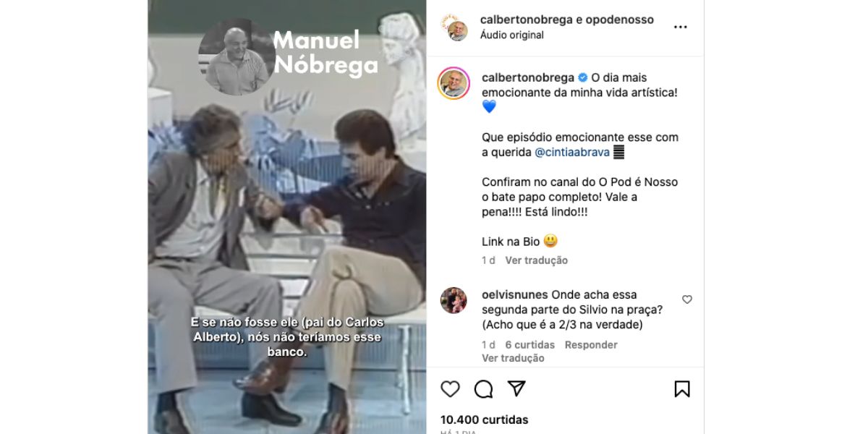This screenshot has width=868, height=434.
Task: Click verified badge next to calbertonobrega
Action: 582,77
